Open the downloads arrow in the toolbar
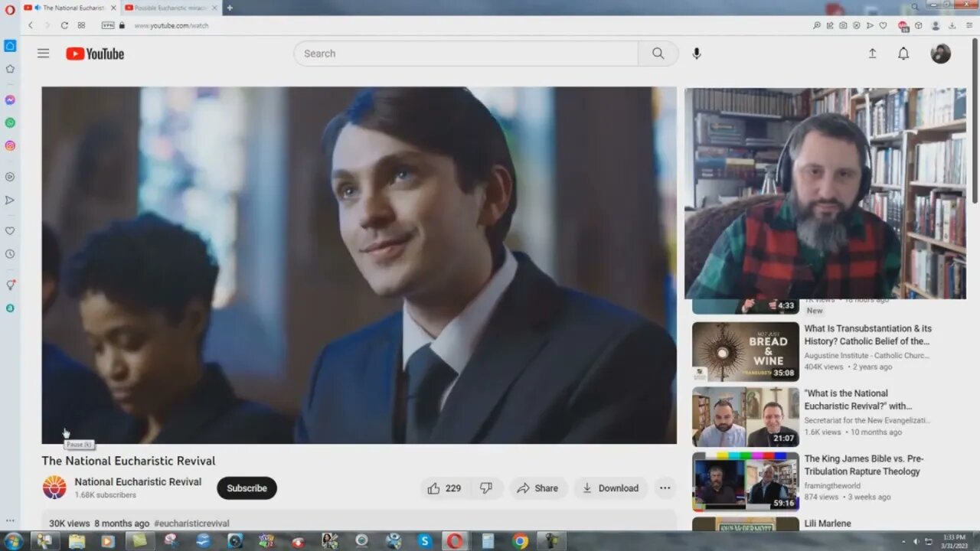Viewport: 980px width, 551px height. [x=952, y=25]
